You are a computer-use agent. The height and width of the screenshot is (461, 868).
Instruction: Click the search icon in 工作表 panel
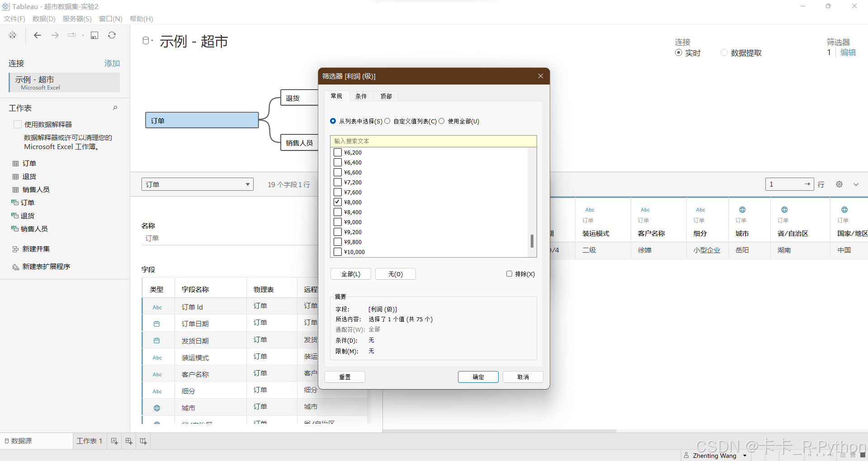(x=115, y=108)
